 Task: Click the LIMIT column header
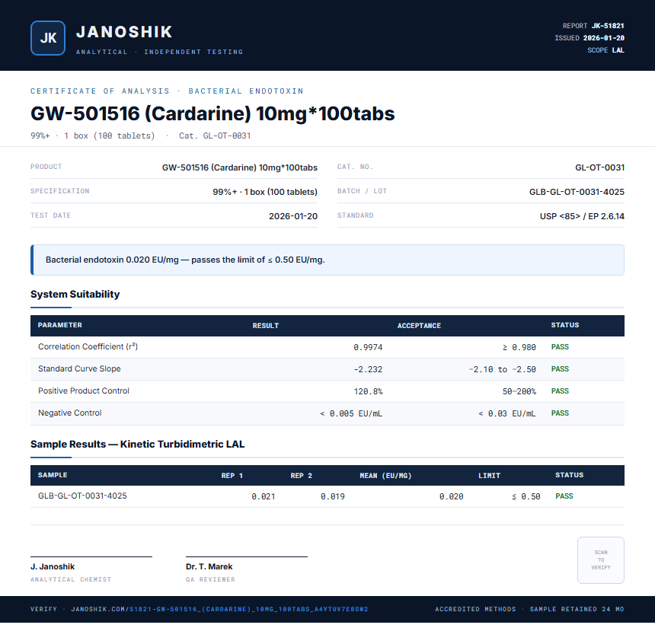pyautogui.click(x=489, y=475)
